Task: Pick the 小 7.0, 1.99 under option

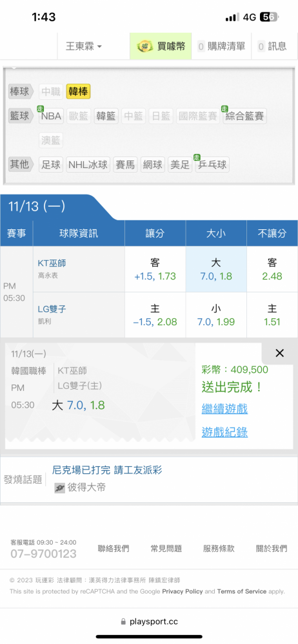Action: (216, 315)
